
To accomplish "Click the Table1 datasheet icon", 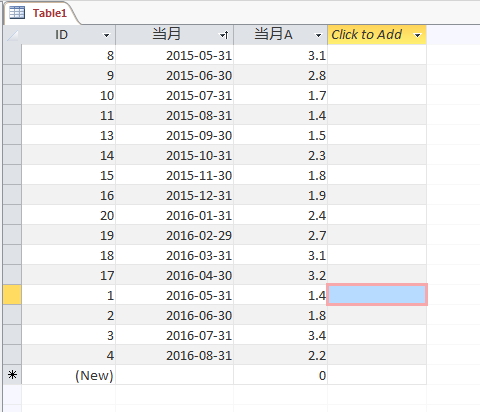I will (x=17, y=13).
